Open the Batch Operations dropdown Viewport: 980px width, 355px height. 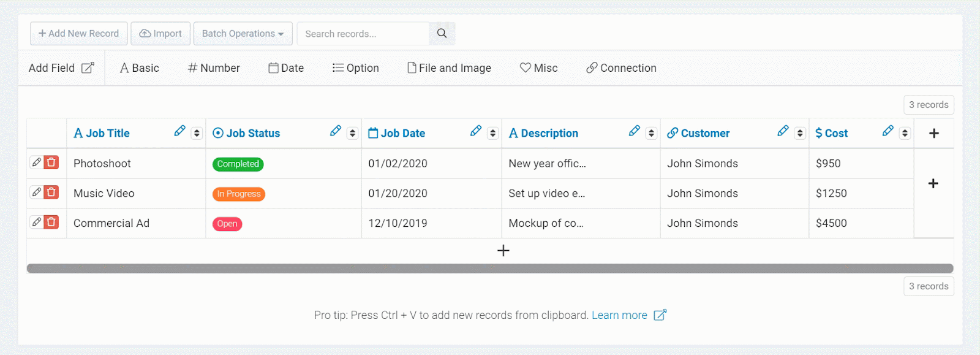[243, 34]
